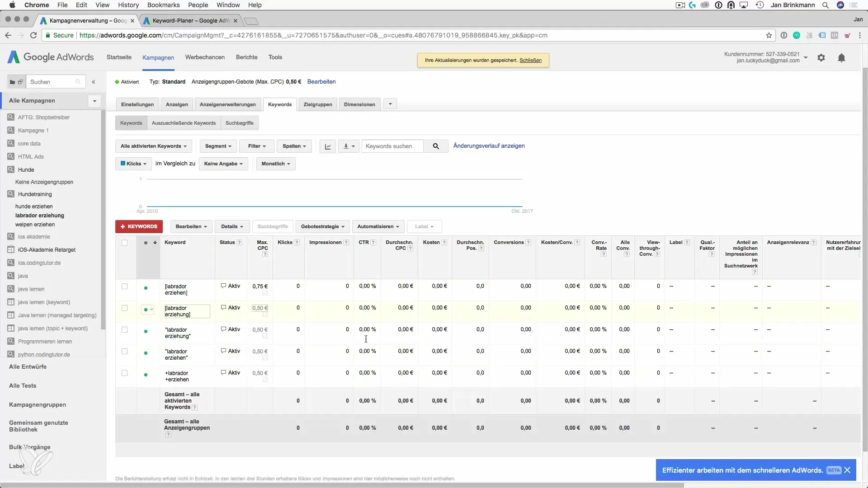Open the notifications bell
The height and width of the screenshot is (488, 868).
coord(841,58)
